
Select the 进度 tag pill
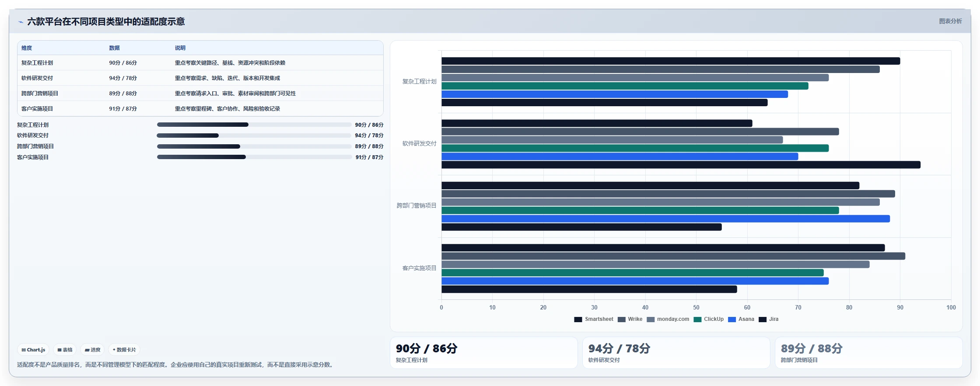click(92, 350)
